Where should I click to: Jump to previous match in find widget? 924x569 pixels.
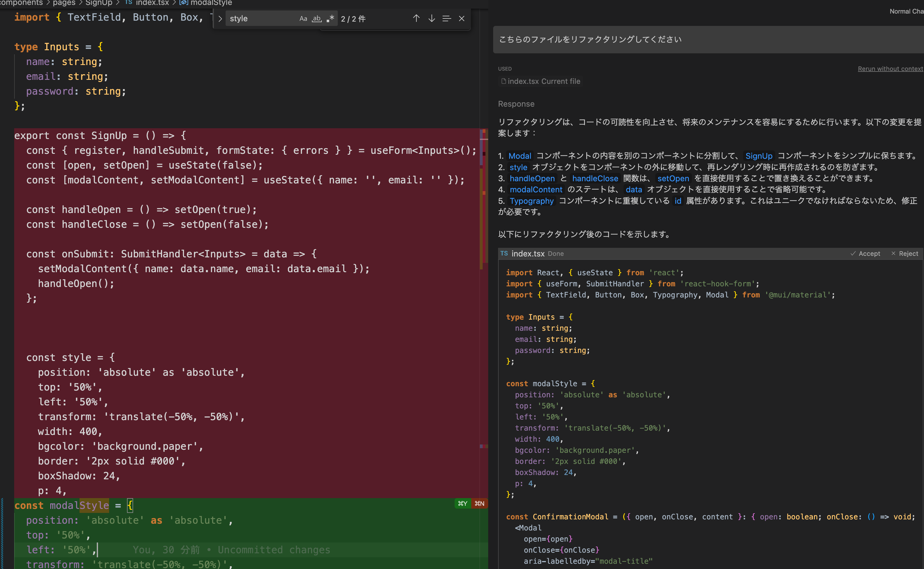[416, 18]
